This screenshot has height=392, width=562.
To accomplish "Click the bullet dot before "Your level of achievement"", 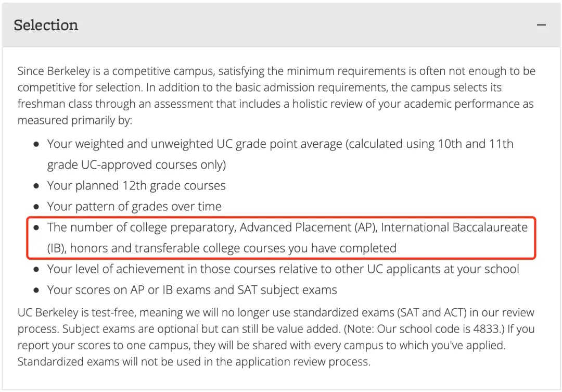I will coord(36,269).
